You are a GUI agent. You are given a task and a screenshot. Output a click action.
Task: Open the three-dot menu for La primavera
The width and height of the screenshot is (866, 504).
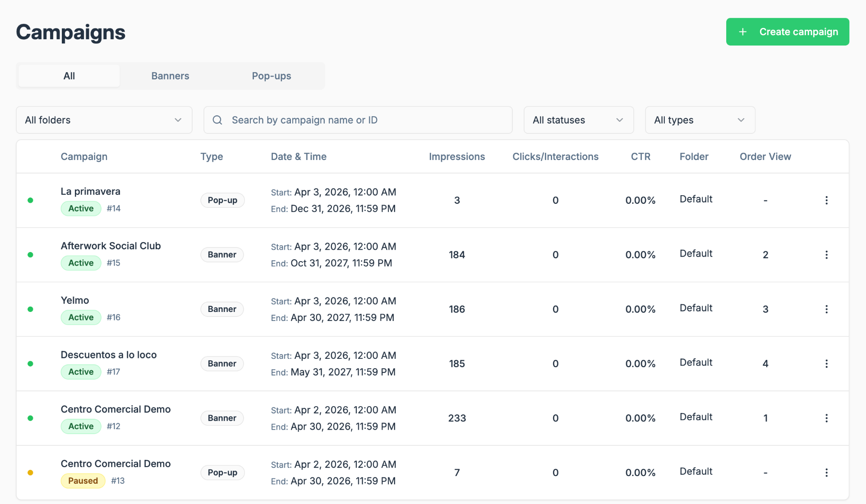[x=826, y=200]
